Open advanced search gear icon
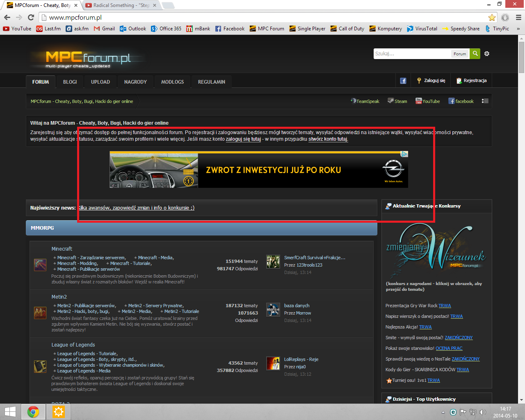Screen dimensions: 525x420 point(487,54)
